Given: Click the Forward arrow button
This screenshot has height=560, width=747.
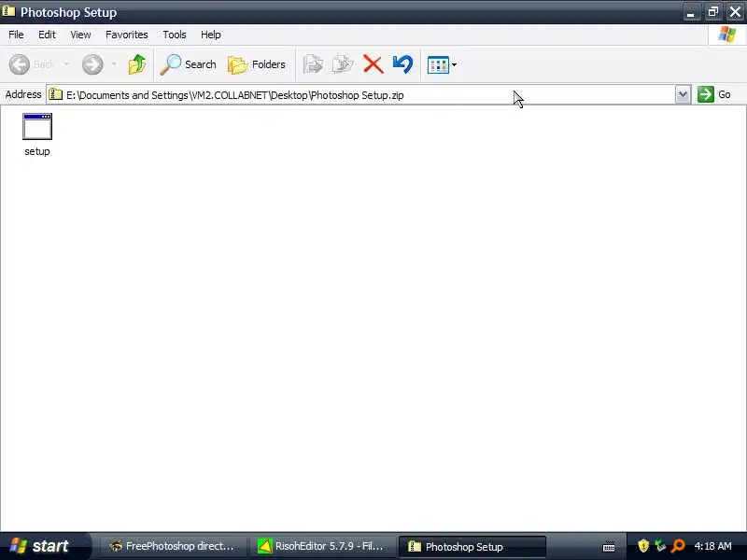Looking at the screenshot, I should coord(92,64).
